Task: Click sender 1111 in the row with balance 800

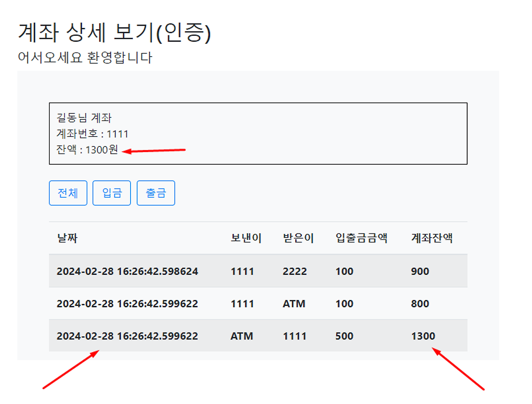Action: coord(242,304)
